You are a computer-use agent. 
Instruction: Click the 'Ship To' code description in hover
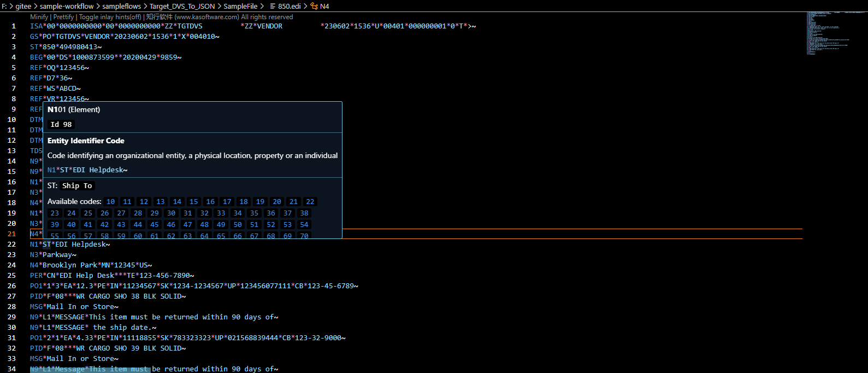tap(77, 186)
